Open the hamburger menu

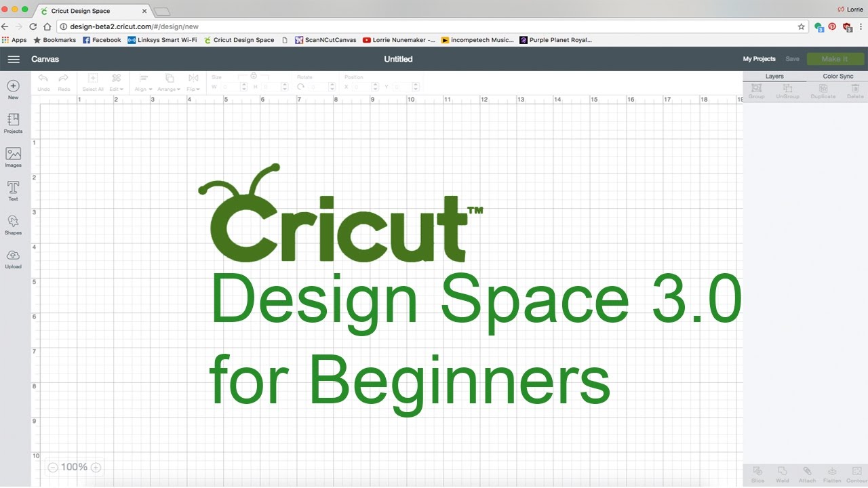point(14,59)
